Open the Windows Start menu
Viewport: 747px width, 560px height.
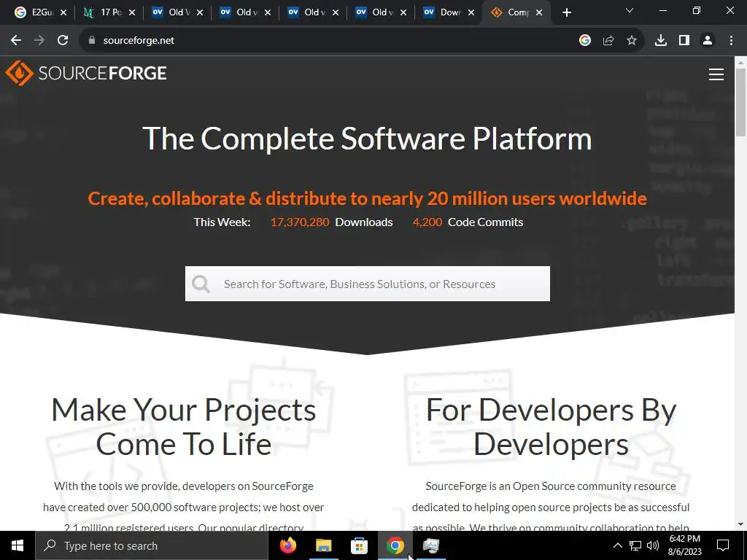(x=18, y=545)
